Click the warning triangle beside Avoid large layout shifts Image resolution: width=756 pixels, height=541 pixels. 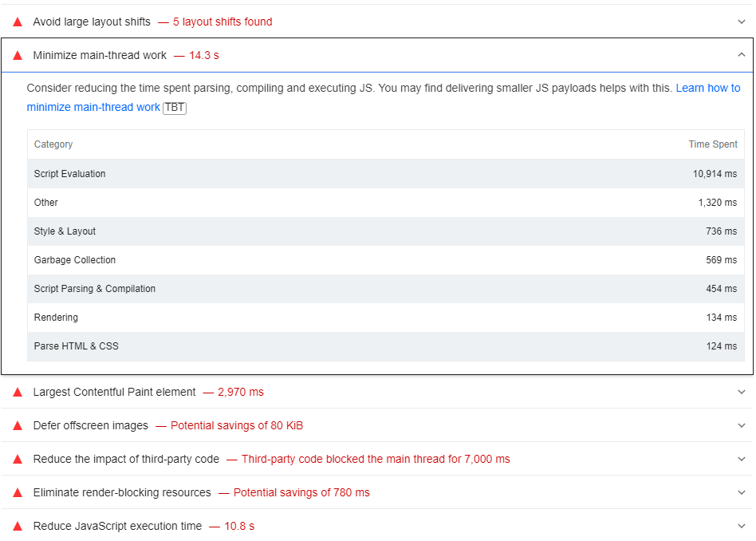(x=17, y=22)
